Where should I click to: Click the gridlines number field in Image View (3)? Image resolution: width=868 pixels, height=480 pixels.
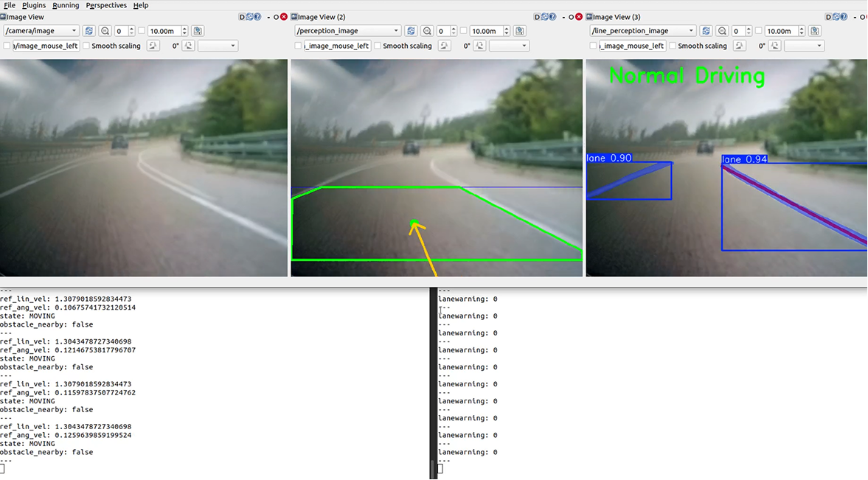pos(740,31)
